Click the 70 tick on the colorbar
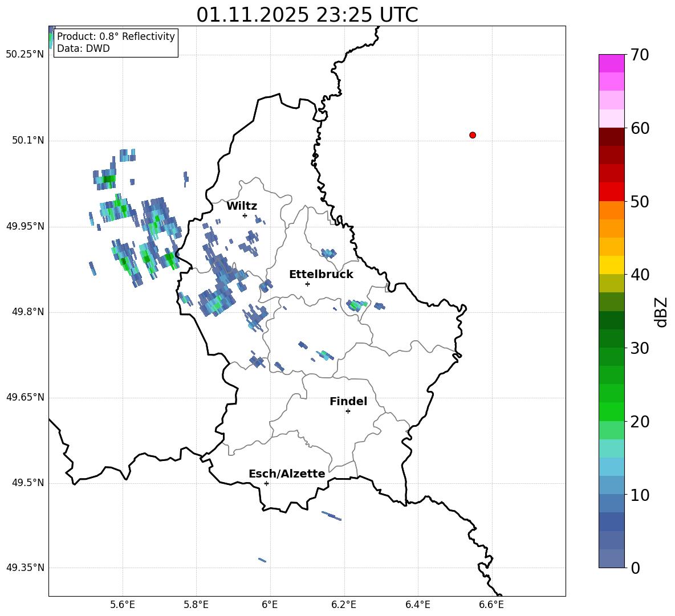675x616 pixels. click(x=640, y=55)
